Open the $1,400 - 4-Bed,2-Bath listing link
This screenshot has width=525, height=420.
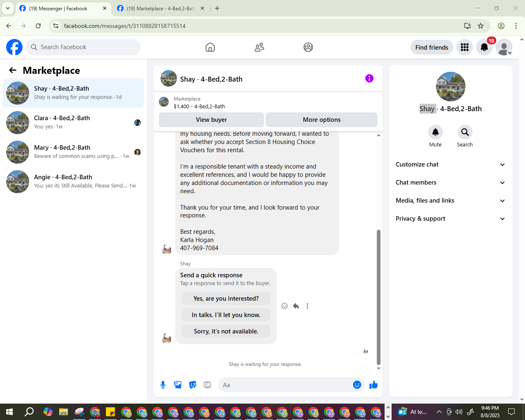point(199,106)
